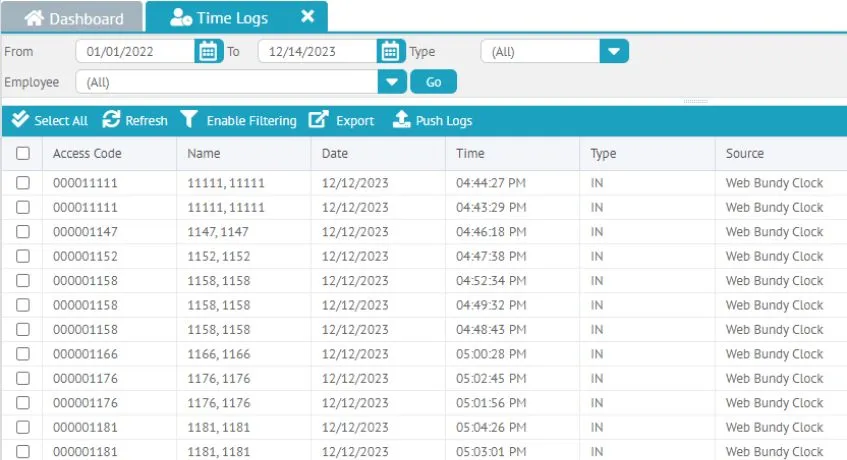Export the time logs
This screenshot has width=847, height=460.
(341, 120)
